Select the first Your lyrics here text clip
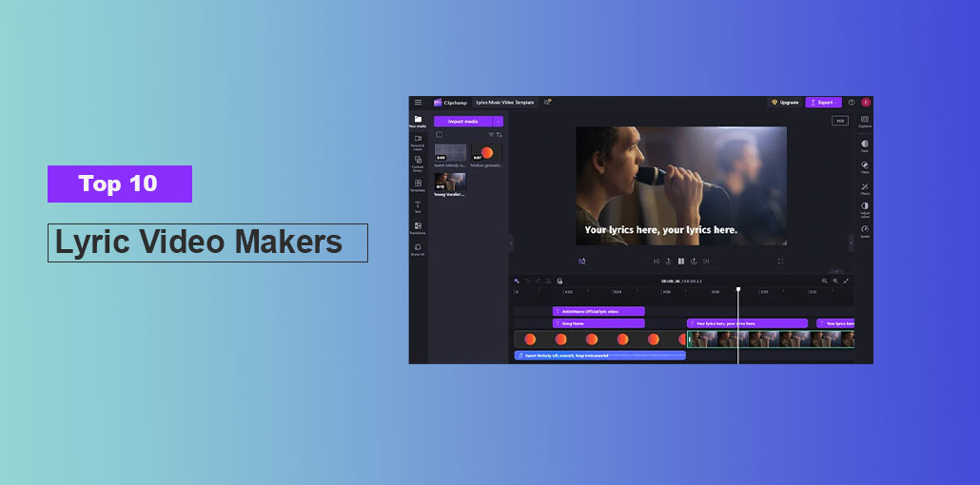The width and height of the screenshot is (980, 485). point(748,323)
